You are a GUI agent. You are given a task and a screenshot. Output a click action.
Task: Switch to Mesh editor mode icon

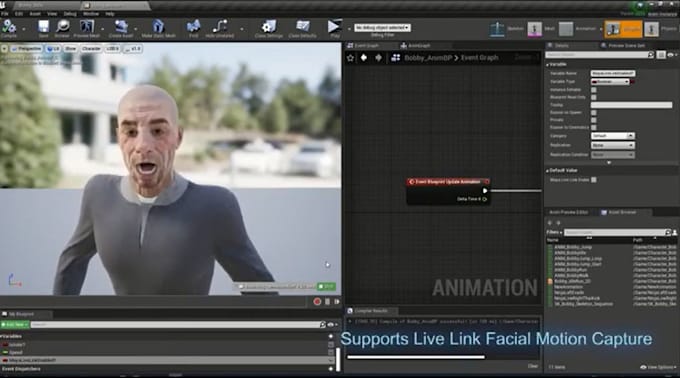point(535,29)
